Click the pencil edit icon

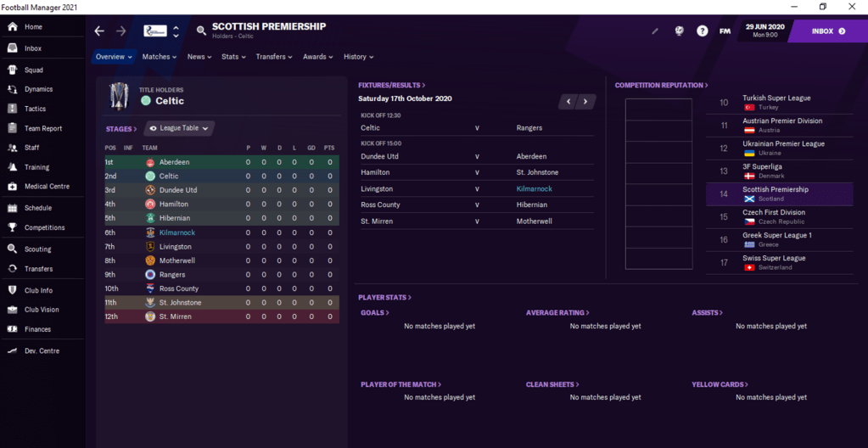[655, 31]
